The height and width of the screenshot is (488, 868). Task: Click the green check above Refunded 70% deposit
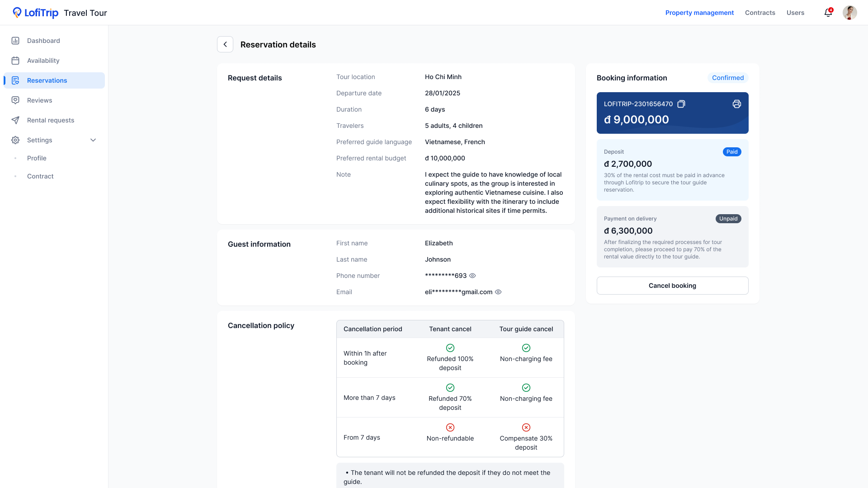[x=450, y=388]
